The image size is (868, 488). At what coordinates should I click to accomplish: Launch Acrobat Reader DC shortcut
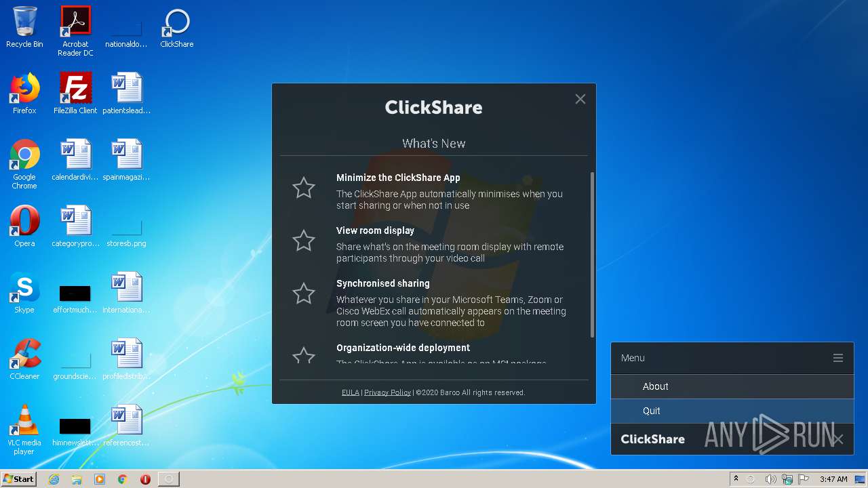tap(75, 31)
